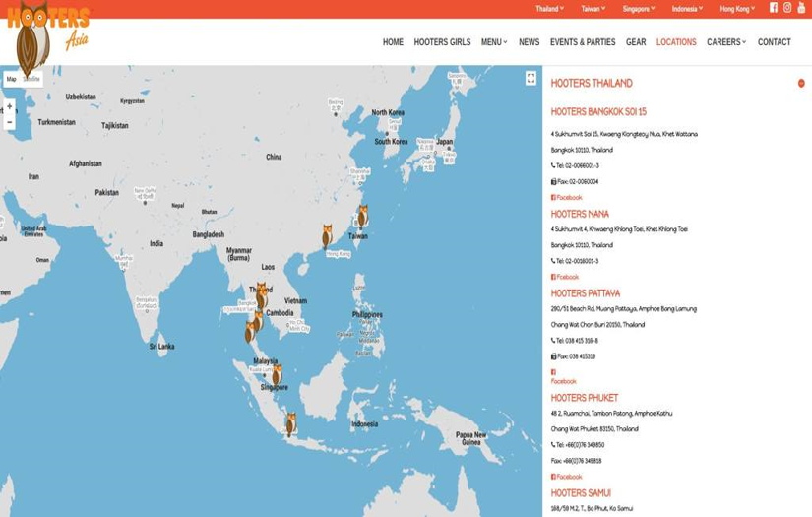Open the NEWS page
The height and width of the screenshot is (517, 812).
coord(530,42)
